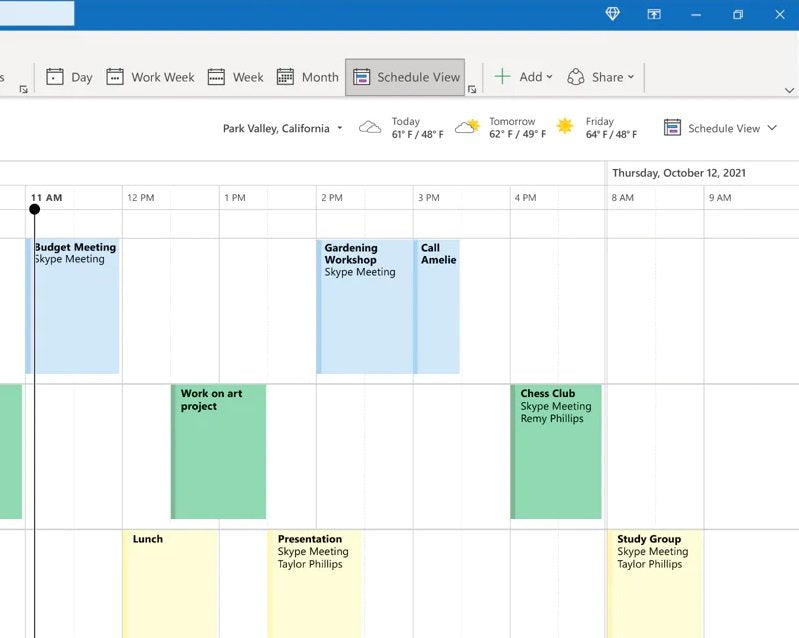
Task: Click the current time marker dot
Action: tap(35, 209)
